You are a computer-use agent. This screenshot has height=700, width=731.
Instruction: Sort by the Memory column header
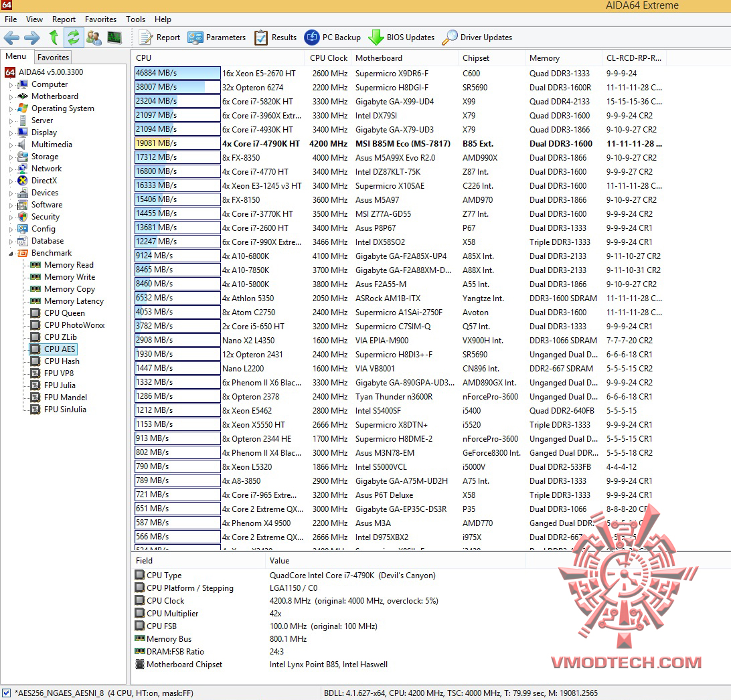click(x=564, y=58)
